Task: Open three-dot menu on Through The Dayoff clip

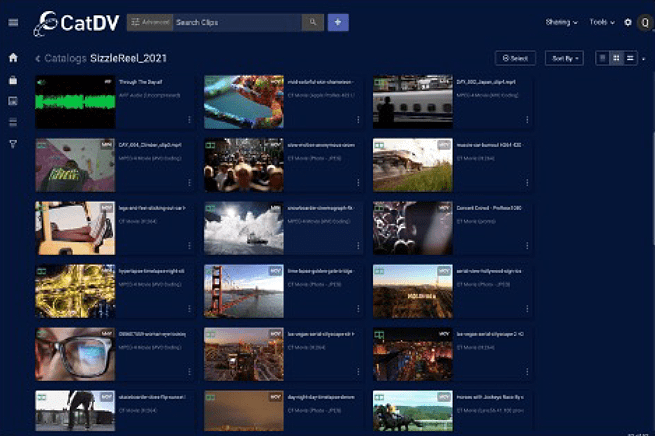Action: [190, 120]
